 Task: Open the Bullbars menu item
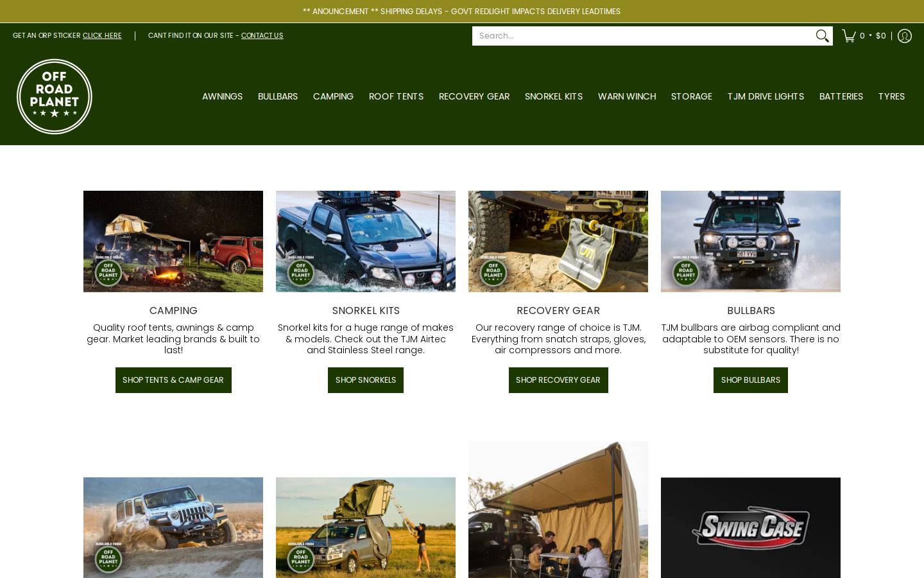[x=278, y=96]
